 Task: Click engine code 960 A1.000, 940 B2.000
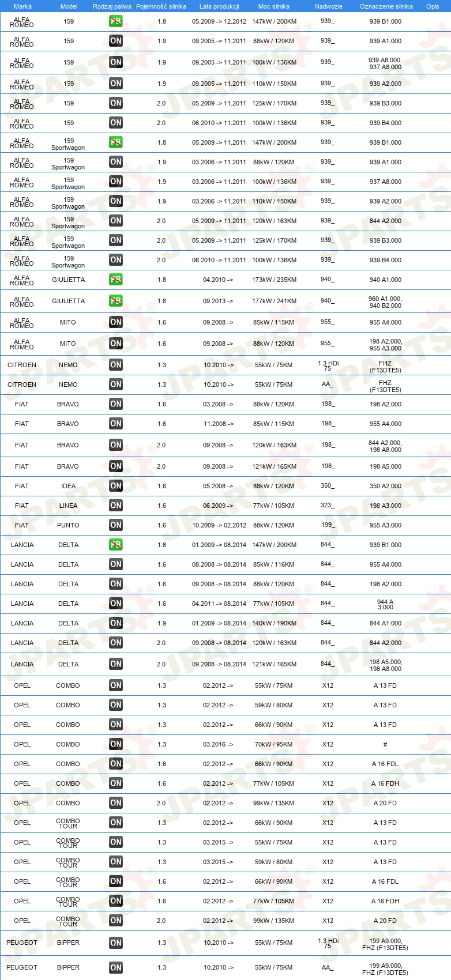385,302
